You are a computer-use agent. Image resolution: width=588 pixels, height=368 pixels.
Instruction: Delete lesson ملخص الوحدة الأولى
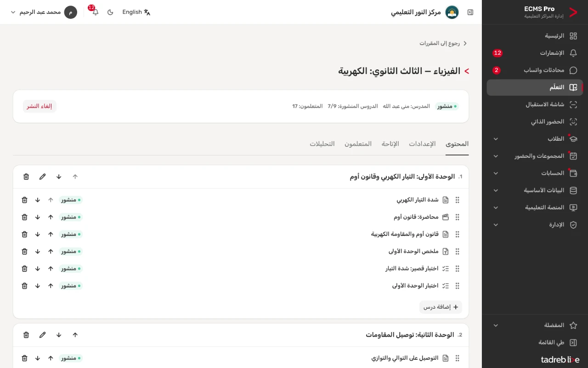25,252
